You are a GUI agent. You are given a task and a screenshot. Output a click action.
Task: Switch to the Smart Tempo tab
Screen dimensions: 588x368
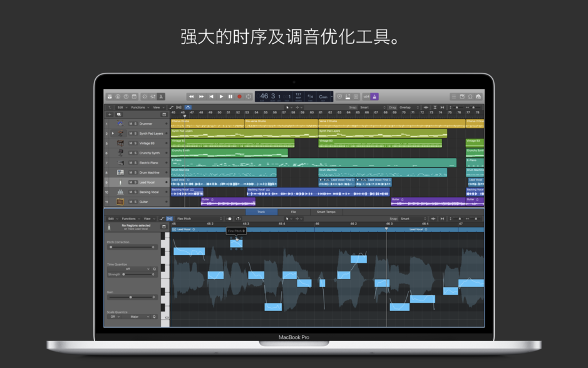coord(328,211)
